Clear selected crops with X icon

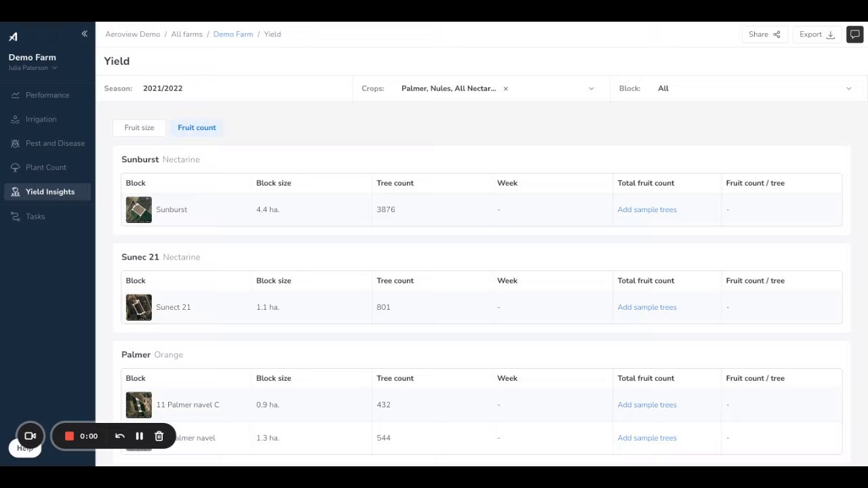click(505, 89)
